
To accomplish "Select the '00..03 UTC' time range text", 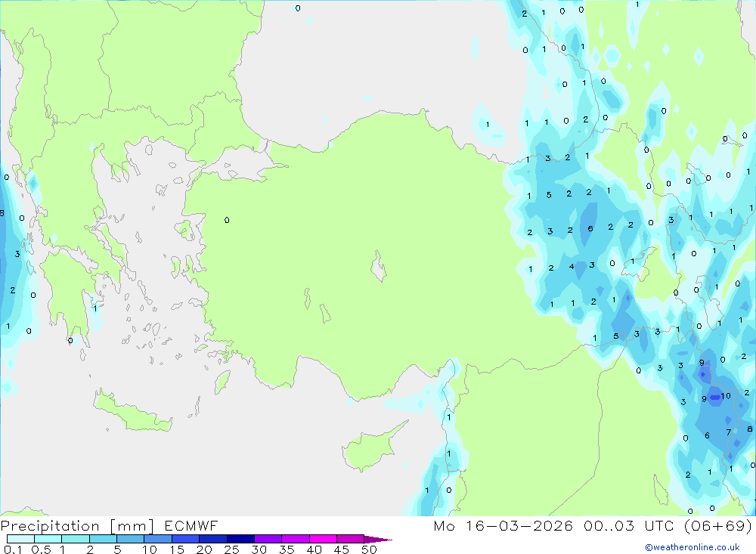I will pos(628,526).
